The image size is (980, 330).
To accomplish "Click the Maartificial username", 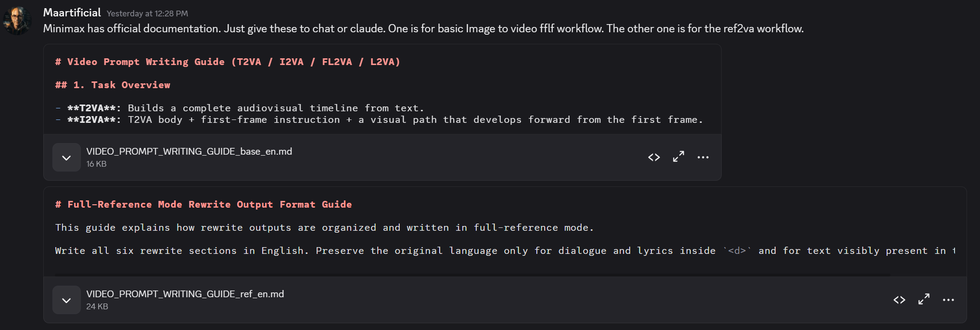I will (x=72, y=13).
